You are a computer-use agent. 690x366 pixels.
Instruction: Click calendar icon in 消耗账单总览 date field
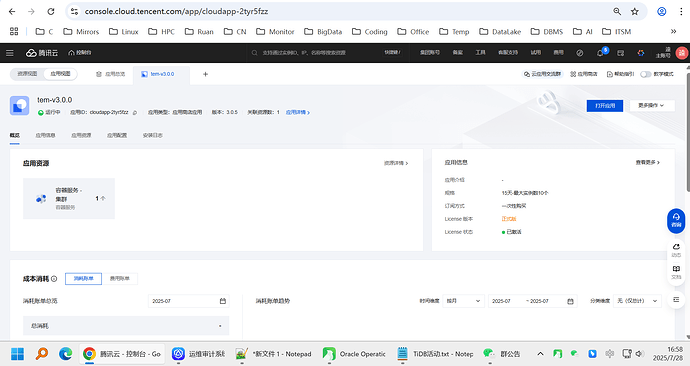(223, 301)
